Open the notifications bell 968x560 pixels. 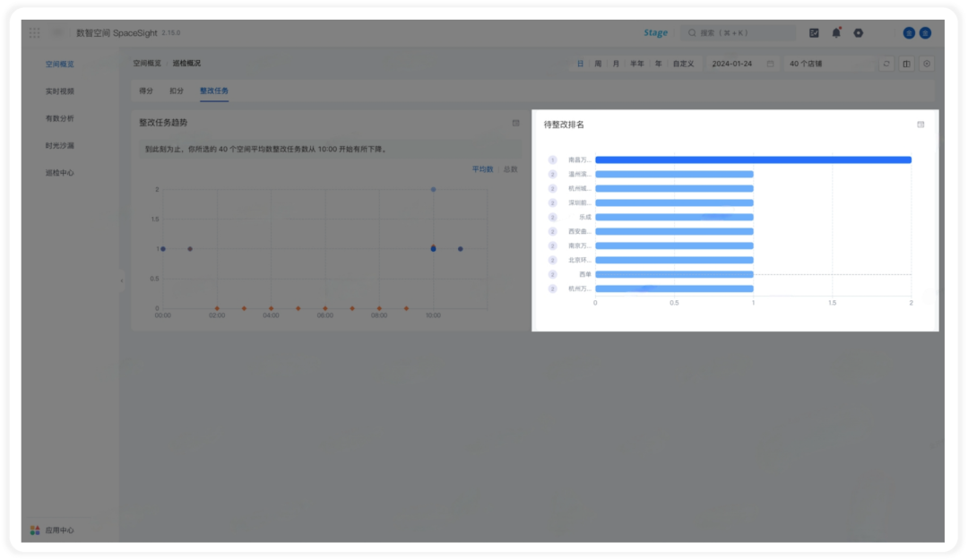[836, 33]
